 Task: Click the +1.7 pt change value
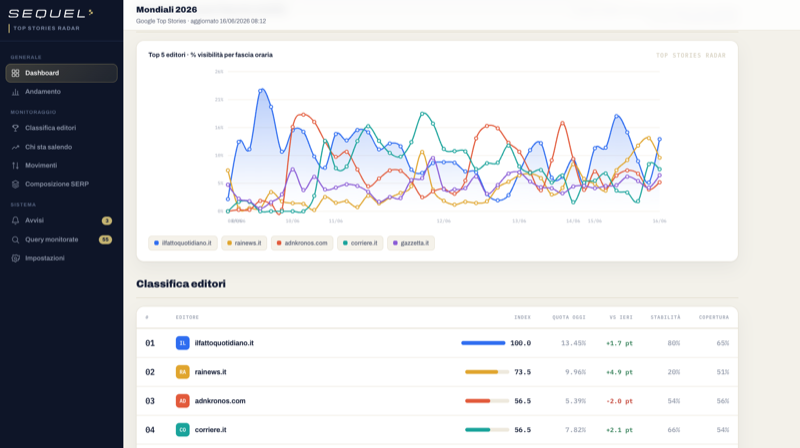pyautogui.click(x=619, y=343)
